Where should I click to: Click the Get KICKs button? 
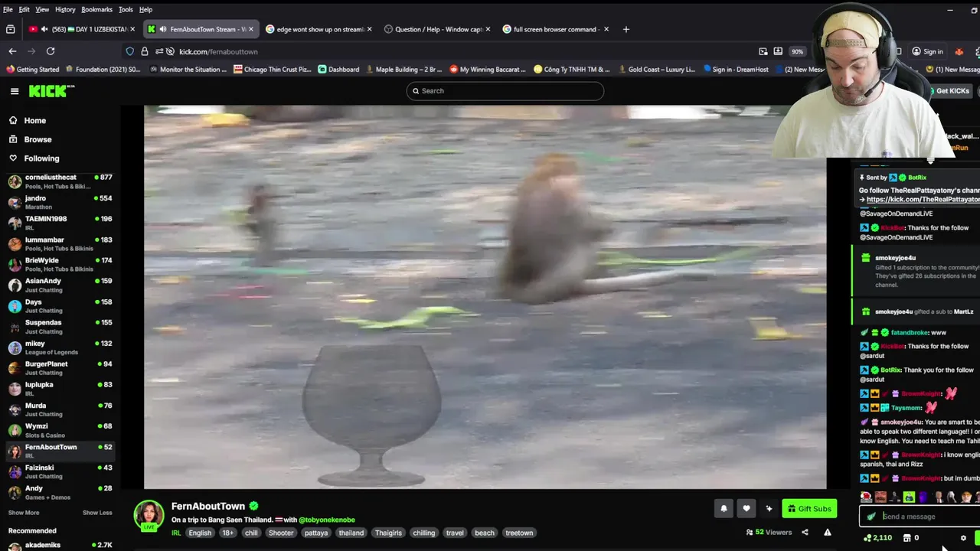coord(952,90)
